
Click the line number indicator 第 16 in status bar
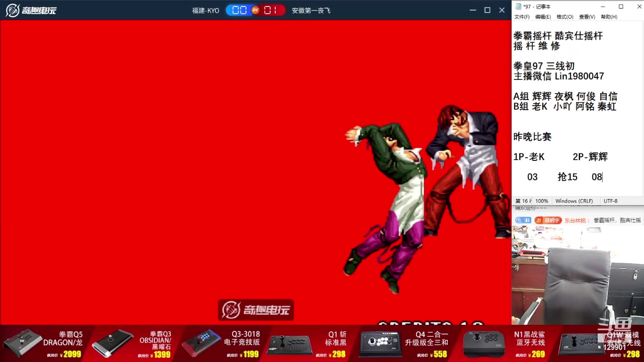(523, 201)
